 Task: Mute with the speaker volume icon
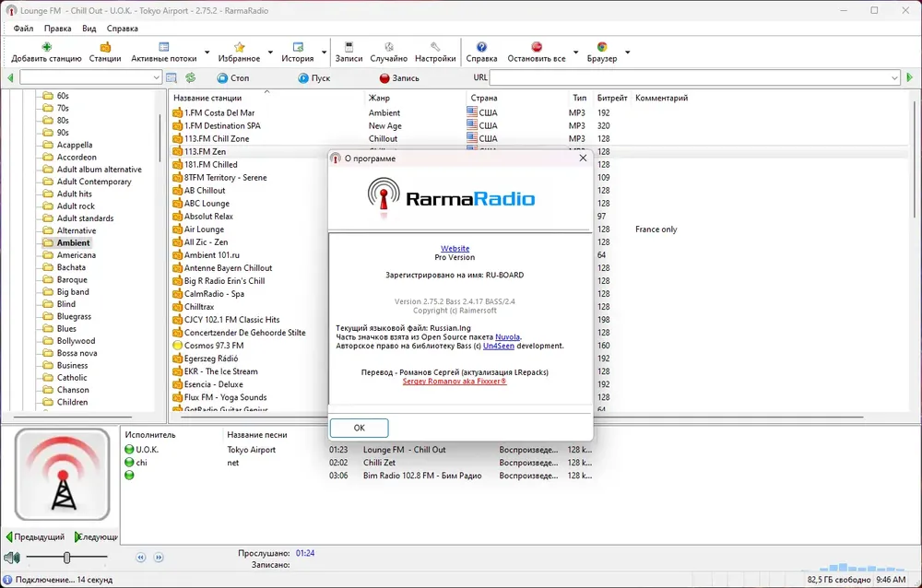12,558
